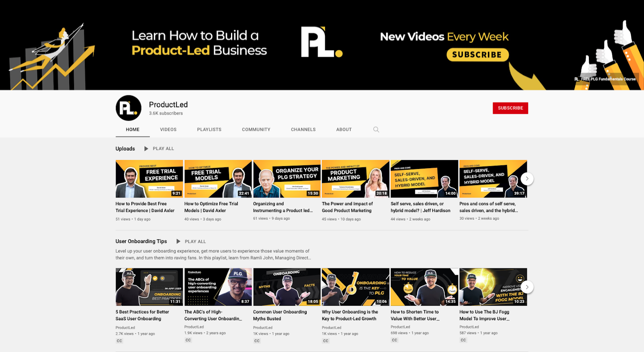Open title The ABC's of High-Converting User Onboarding
644x352 pixels.
213,315
